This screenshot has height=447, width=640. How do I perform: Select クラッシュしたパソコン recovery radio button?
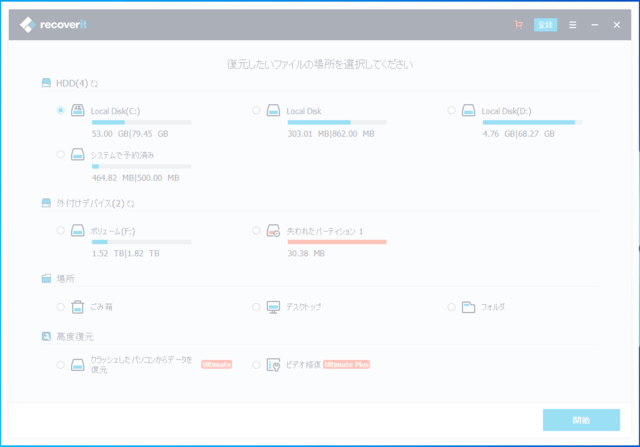click(60, 365)
